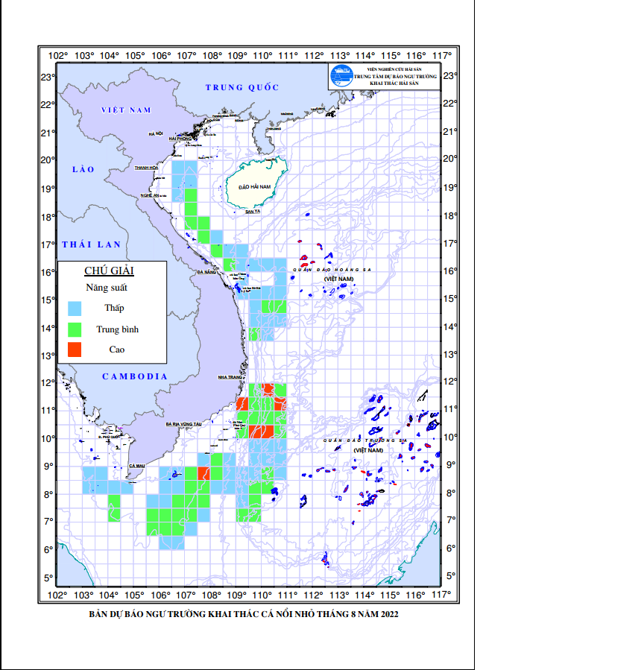Image resolution: width=644 pixels, height=670 pixels.
Task: Click the VIỆN NGHIÊN CỨU HẢI SẢN header line
Action: pyautogui.click(x=394, y=69)
